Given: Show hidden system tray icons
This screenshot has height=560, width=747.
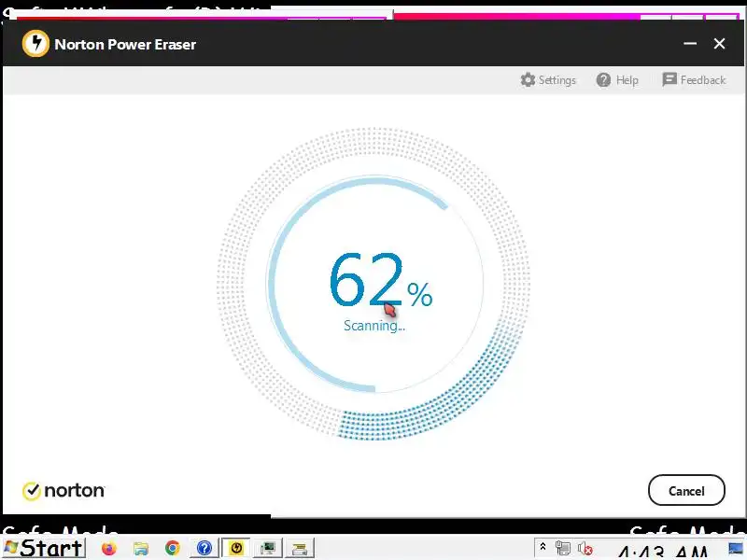Looking at the screenshot, I should (543, 547).
